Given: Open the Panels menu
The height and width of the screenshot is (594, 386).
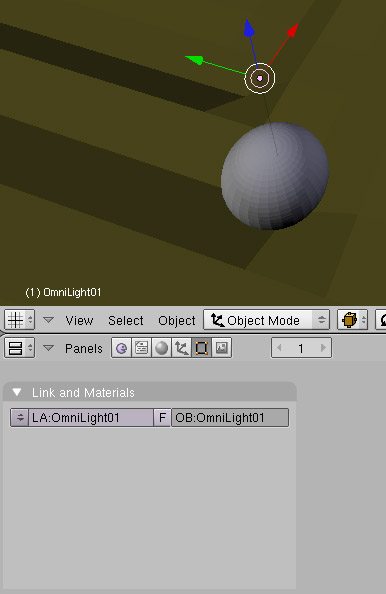Looking at the screenshot, I should [84, 349].
